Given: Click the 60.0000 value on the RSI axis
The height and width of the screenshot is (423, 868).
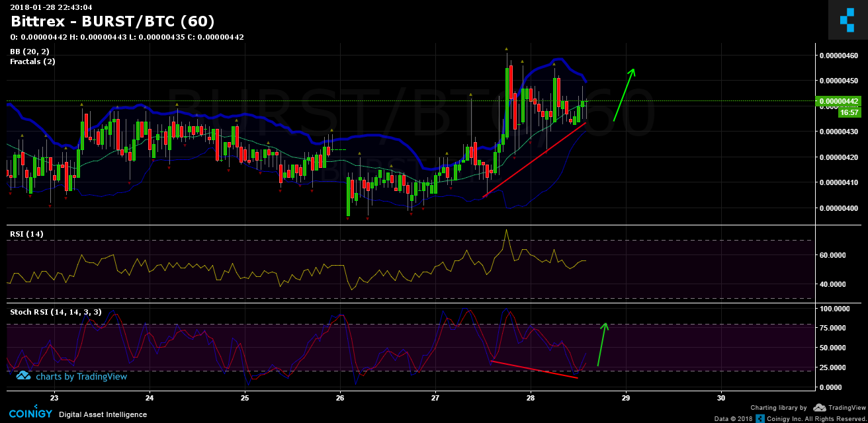Looking at the screenshot, I should tap(833, 255).
